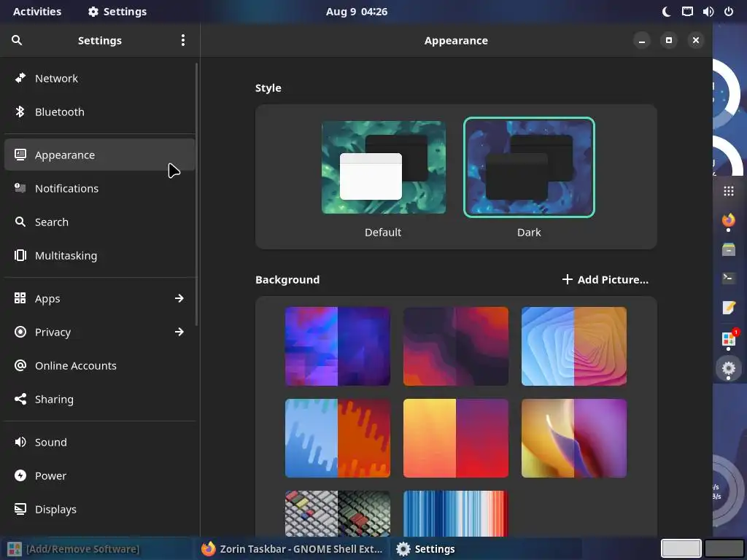This screenshot has width=747, height=560.
Task: Switch to Zorin Taskbar Firefox window in taskbar
Action: click(x=292, y=549)
